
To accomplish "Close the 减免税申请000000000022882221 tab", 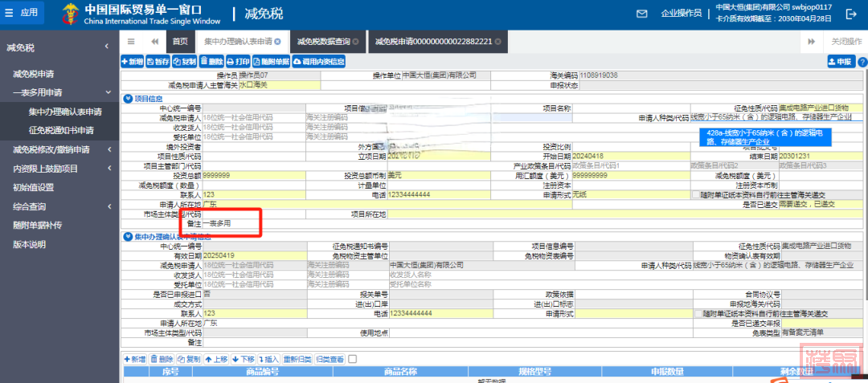I will click(x=497, y=42).
